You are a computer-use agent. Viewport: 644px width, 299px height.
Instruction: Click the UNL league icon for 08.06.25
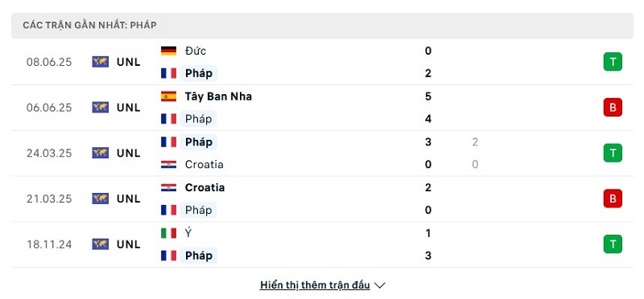click(x=100, y=62)
